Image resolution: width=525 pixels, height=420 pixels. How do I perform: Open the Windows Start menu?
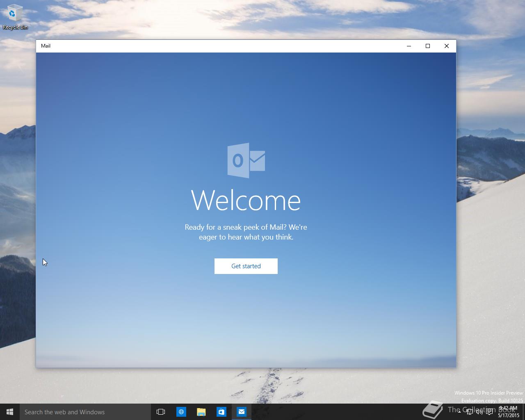pos(10,412)
